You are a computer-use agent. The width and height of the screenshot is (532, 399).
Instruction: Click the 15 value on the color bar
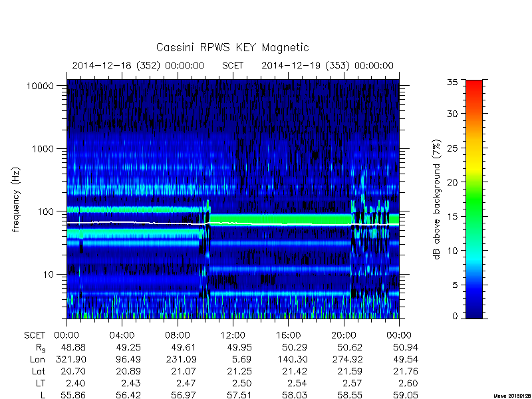(x=452, y=217)
